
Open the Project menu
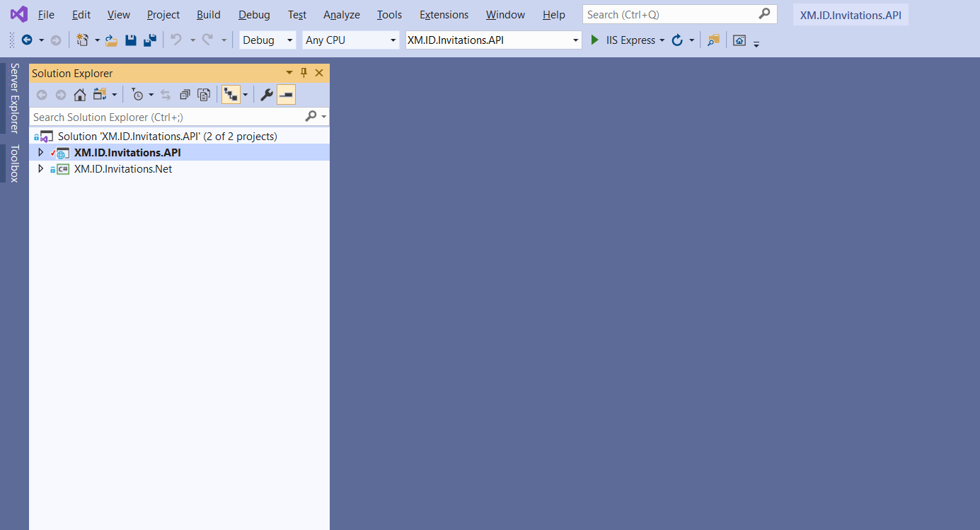[163, 14]
